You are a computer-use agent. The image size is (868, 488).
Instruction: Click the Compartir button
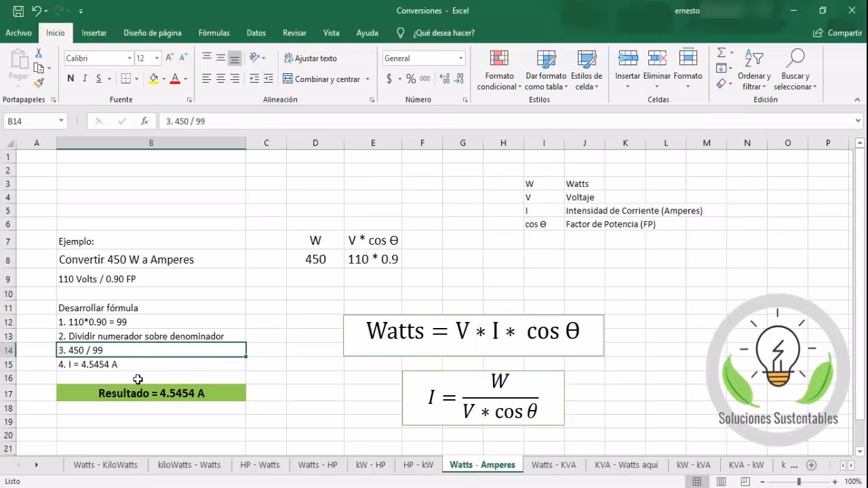click(837, 33)
